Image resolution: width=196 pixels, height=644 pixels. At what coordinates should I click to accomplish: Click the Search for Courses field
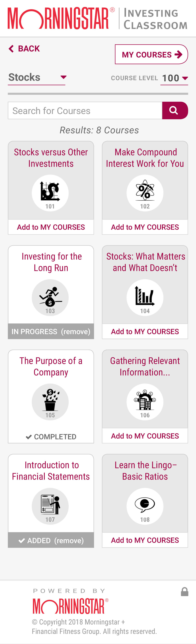[x=85, y=110]
